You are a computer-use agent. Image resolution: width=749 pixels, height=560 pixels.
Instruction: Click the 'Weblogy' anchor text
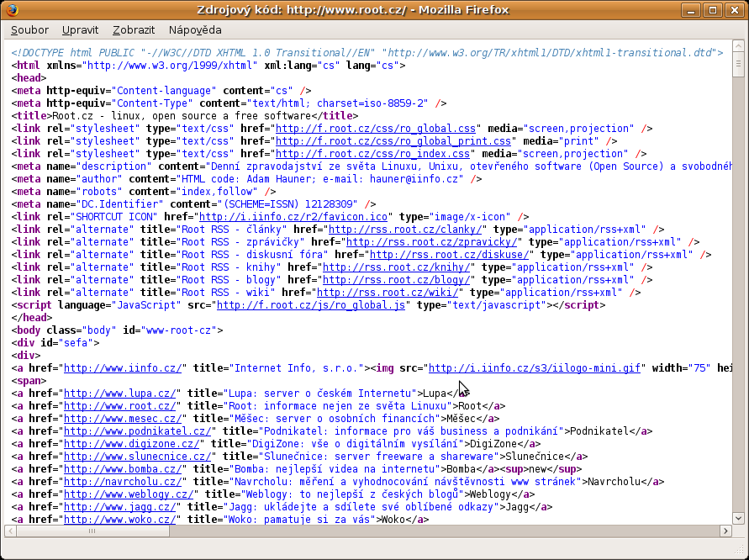pyautogui.click(x=491, y=494)
